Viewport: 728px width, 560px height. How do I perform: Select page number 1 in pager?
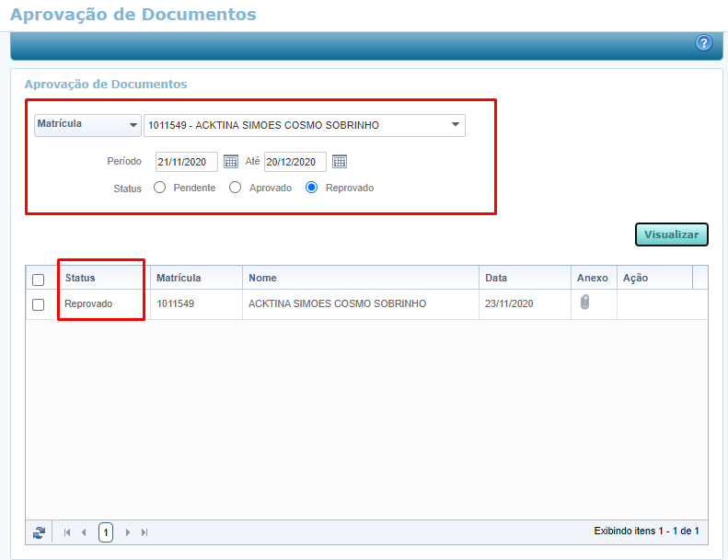click(x=106, y=531)
